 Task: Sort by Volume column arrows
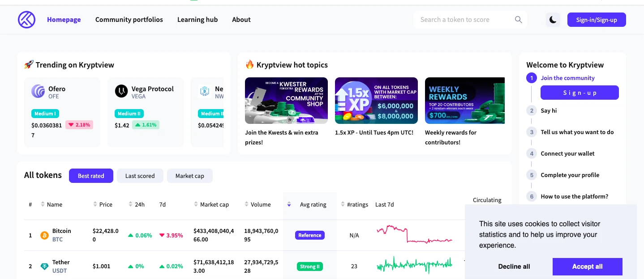[x=246, y=204]
